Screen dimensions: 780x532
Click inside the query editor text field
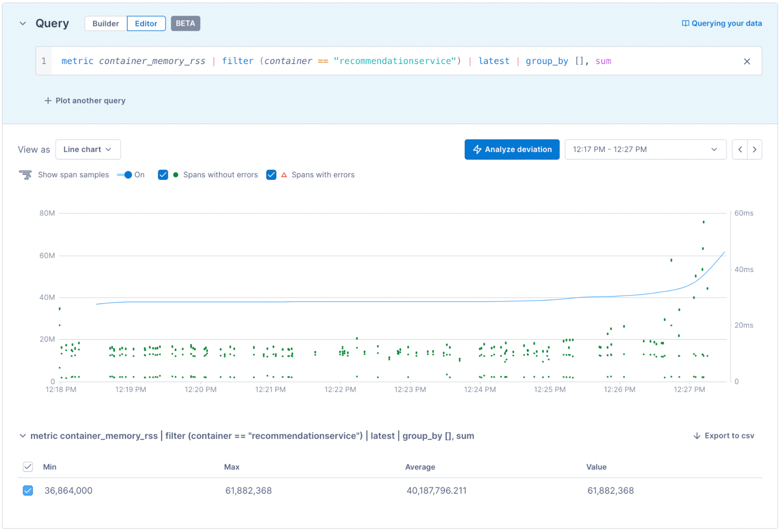point(390,61)
